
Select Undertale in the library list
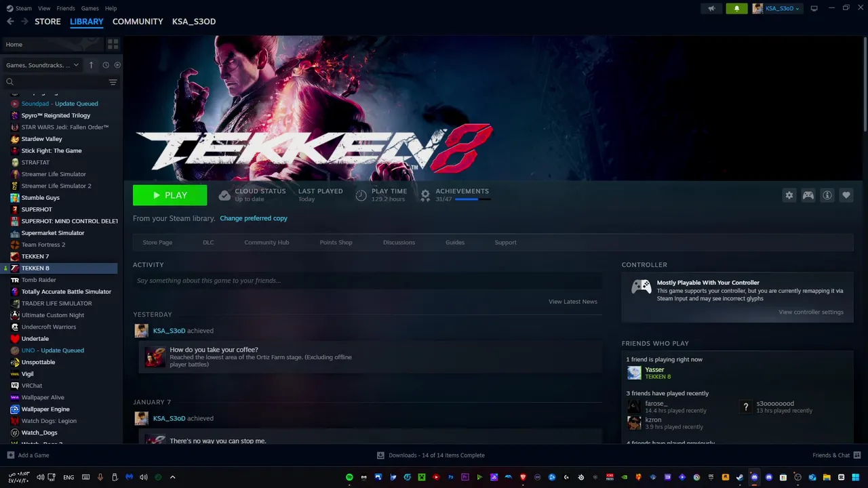[x=35, y=339]
